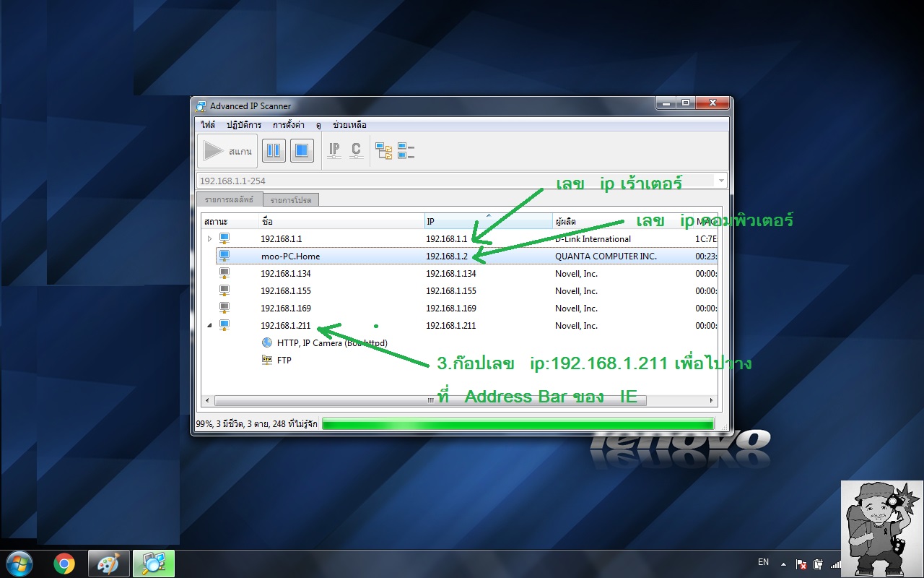924x578 pixels.
Task: Click the FTP service entry
Action: 284,361
